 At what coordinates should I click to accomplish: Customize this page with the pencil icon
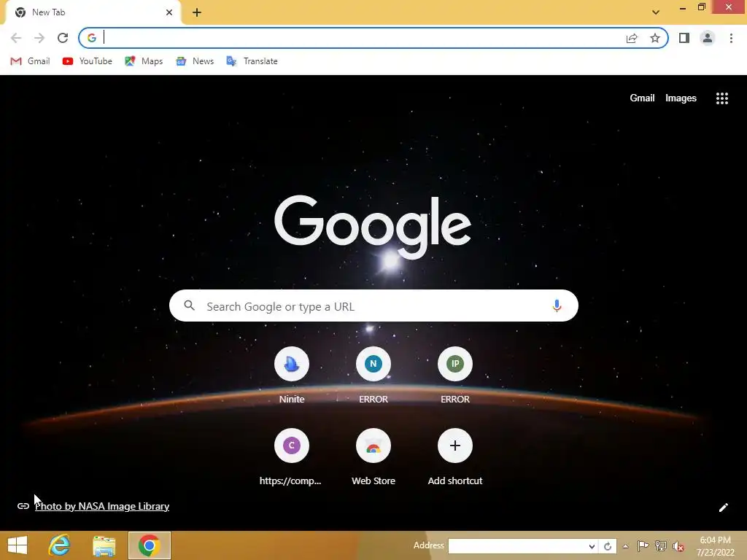click(x=723, y=507)
